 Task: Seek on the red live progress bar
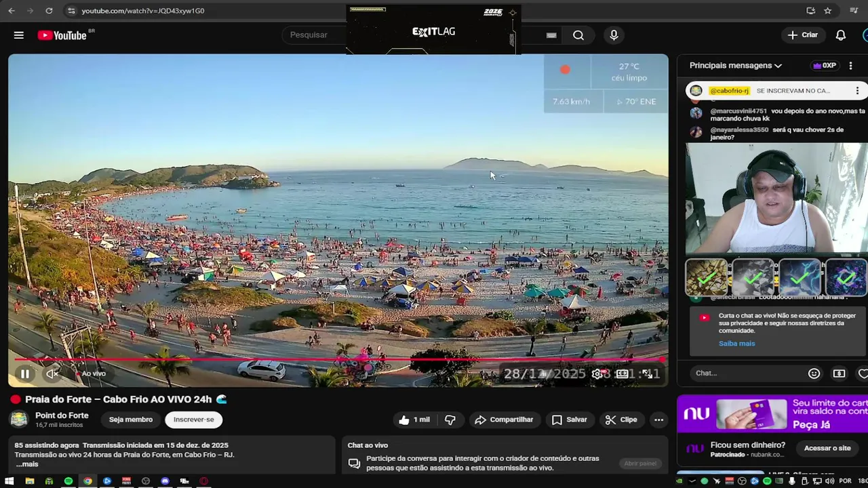tap(338, 359)
